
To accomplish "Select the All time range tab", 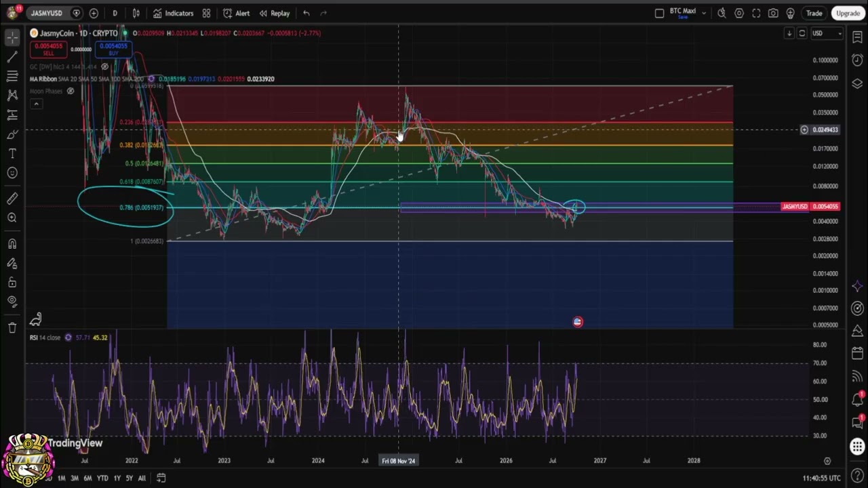I will pyautogui.click(x=142, y=478).
